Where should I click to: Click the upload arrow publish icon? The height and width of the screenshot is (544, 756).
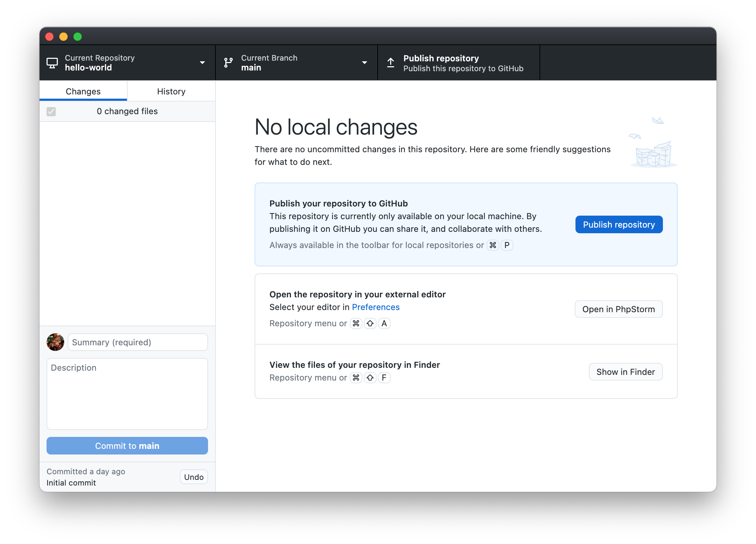[391, 63]
